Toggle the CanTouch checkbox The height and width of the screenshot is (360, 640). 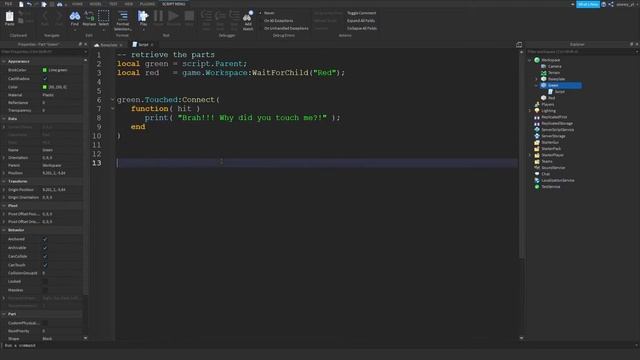[45, 265]
